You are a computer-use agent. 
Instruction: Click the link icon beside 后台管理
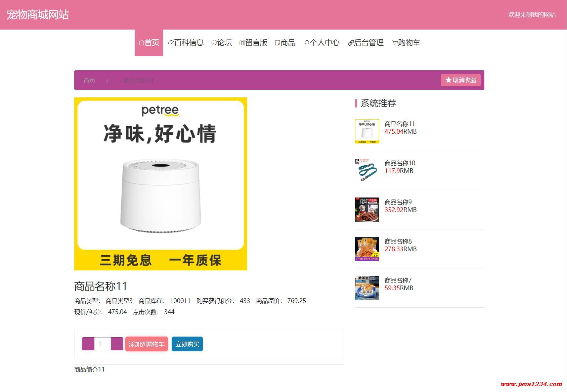(351, 43)
